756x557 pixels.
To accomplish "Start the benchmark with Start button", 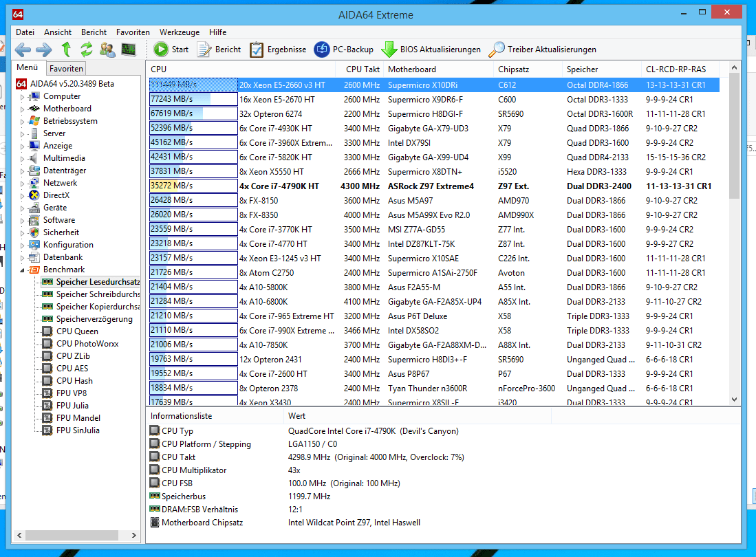I will 171,49.
